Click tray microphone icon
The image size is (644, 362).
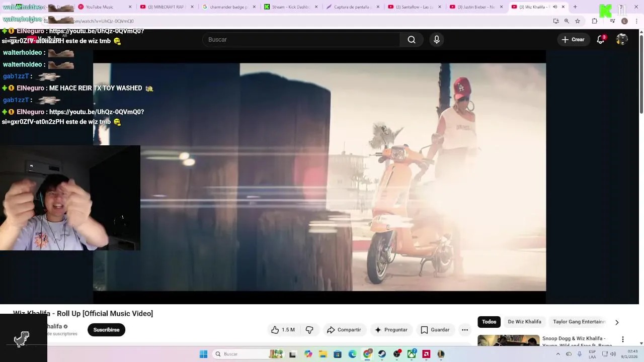580,354
